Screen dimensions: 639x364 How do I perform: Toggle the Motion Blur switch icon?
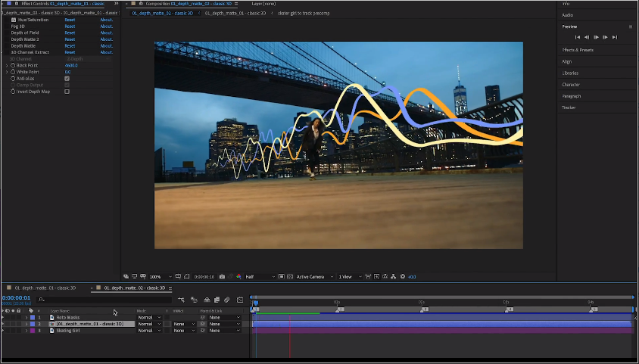click(x=227, y=300)
